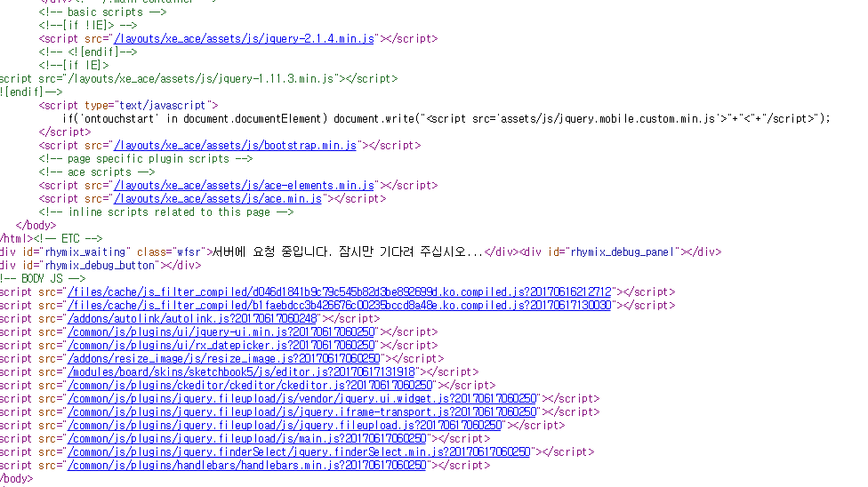
Task: Open the jquery-2.1.4.min.js script link
Action: click(x=245, y=39)
